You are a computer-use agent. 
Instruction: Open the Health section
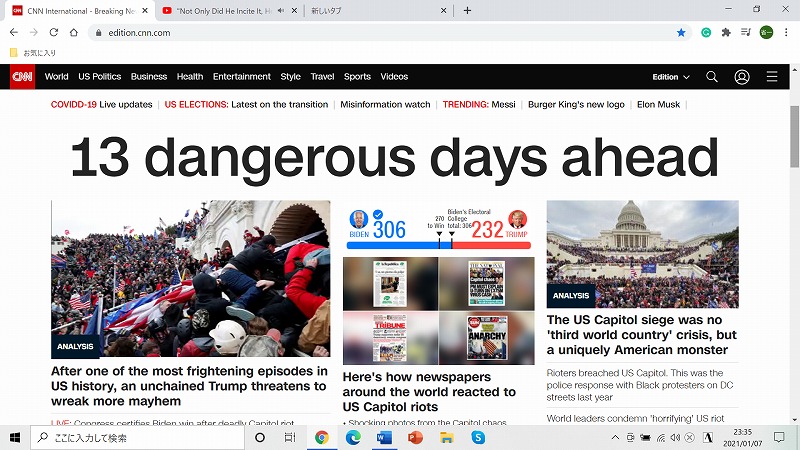click(190, 77)
